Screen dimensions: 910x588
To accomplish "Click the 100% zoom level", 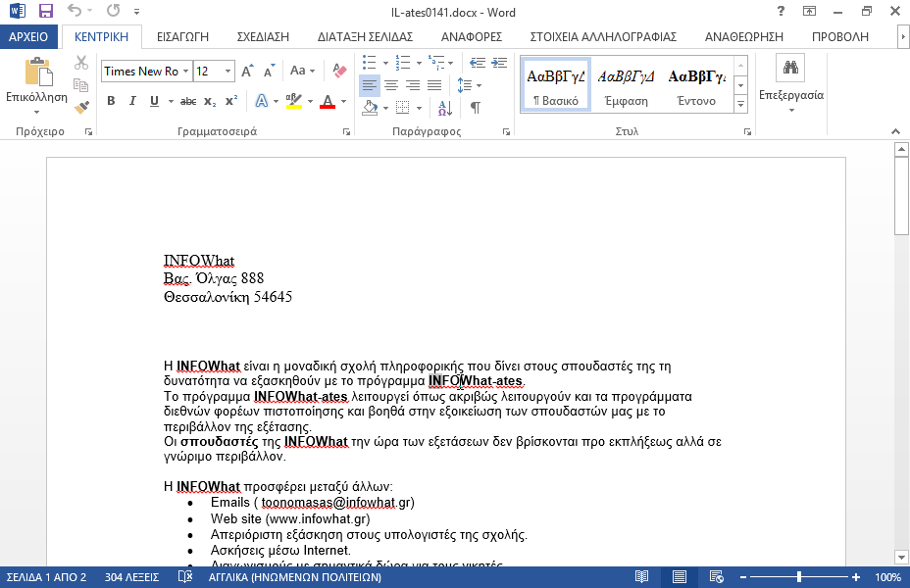I will pos(888,577).
